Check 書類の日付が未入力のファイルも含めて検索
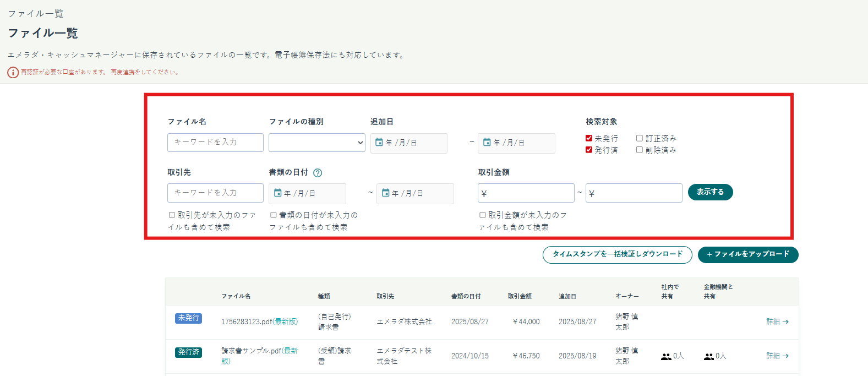 (273, 215)
